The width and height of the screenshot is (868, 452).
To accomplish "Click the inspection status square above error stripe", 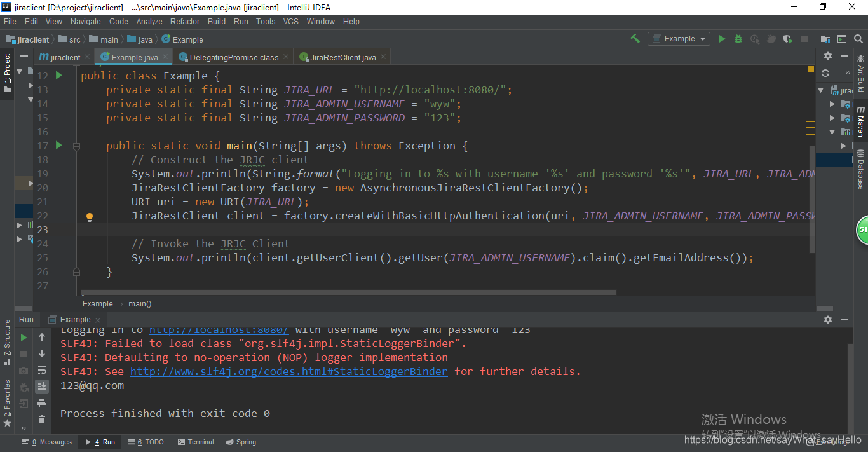I will point(811,69).
